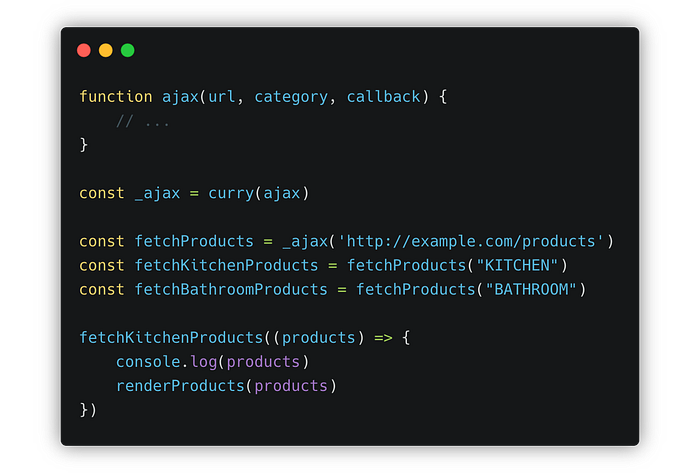Click the url parameter
Screen dimensions: 700x473
pos(222,96)
